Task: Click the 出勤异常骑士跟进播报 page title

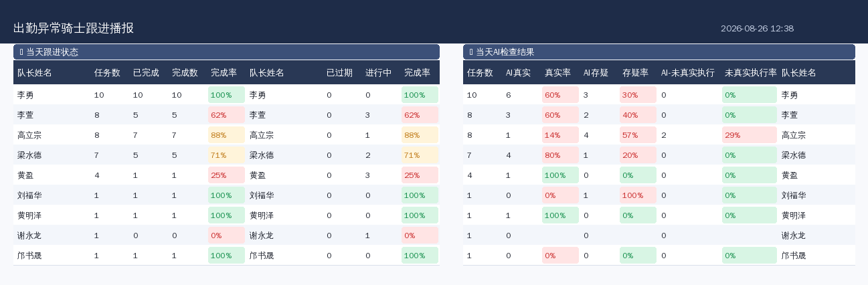Action: pyautogui.click(x=74, y=28)
